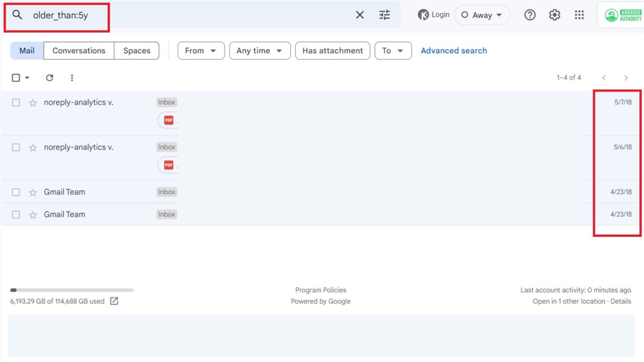Open the Google apps grid
The height and width of the screenshot is (362, 644).
(x=579, y=15)
